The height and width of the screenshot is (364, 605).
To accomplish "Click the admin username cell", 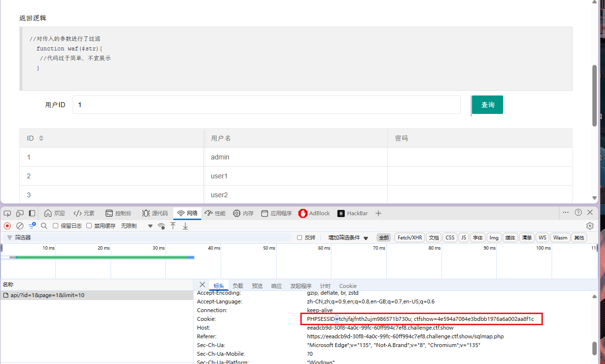I will pos(295,157).
